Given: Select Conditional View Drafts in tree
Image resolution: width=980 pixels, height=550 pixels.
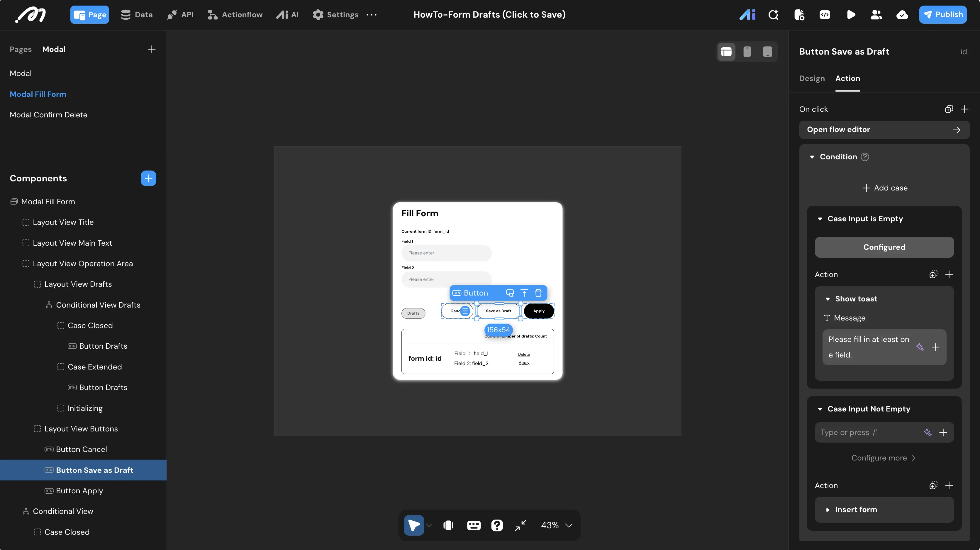Looking at the screenshot, I should (98, 305).
